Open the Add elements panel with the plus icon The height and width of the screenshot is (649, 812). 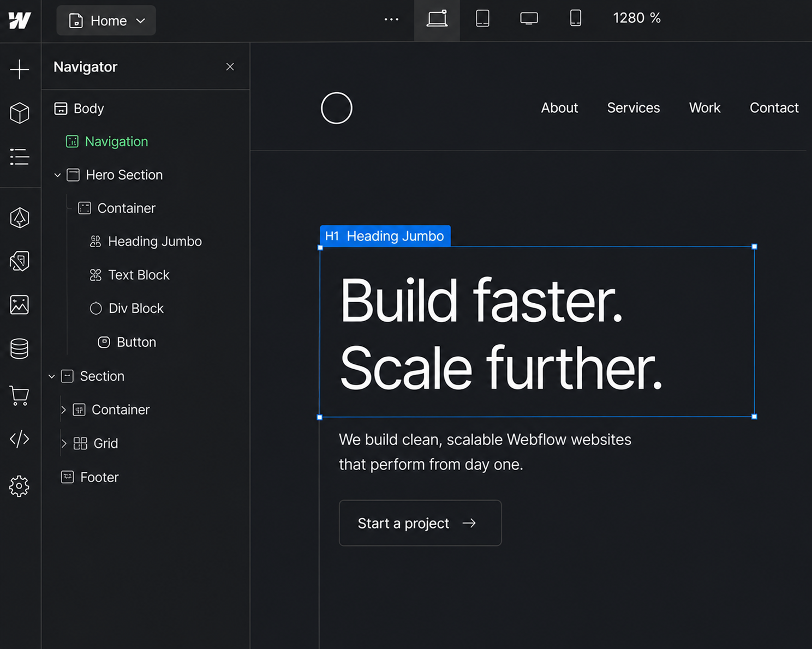(20, 69)
